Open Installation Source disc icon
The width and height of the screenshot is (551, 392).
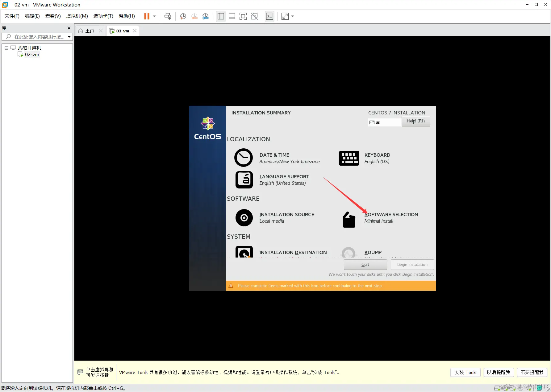(244, 218)
